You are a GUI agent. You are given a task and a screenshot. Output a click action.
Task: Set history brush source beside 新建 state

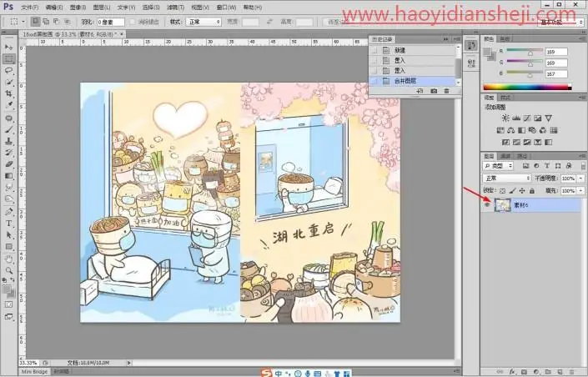pyautogui.click(x=374, y=50)
